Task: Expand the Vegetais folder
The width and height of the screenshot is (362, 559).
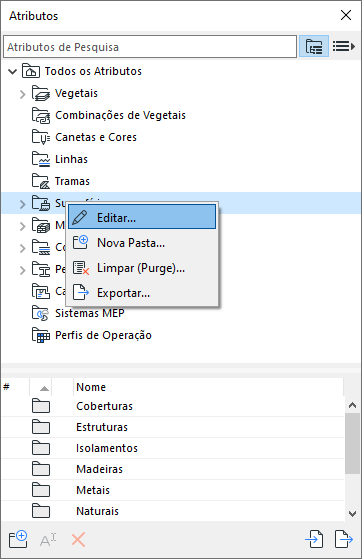Action: 22,94
